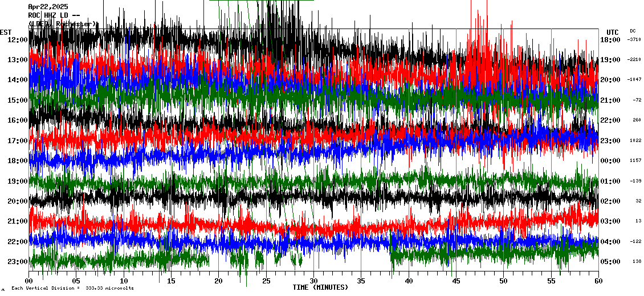This screenshot has width=644, height=296.
Task: Click the vertical division microvolts note
Action: tap(72, 289)
